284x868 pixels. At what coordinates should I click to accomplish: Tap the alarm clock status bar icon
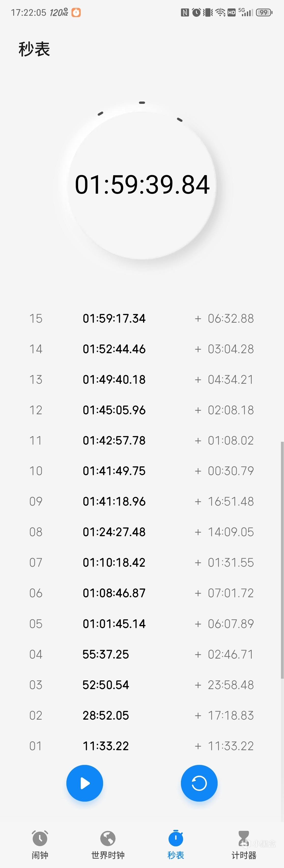196,12
